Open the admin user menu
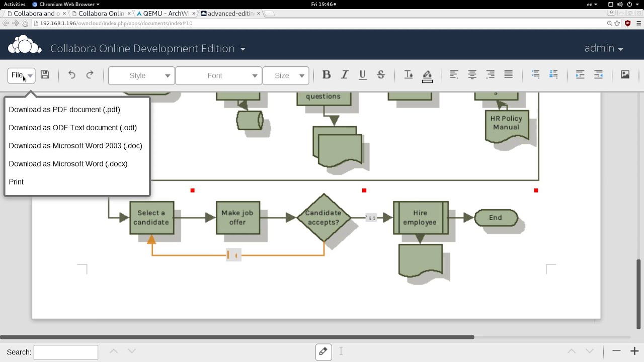The width and height of the screenshot is (644, 362). click(604, 48)
